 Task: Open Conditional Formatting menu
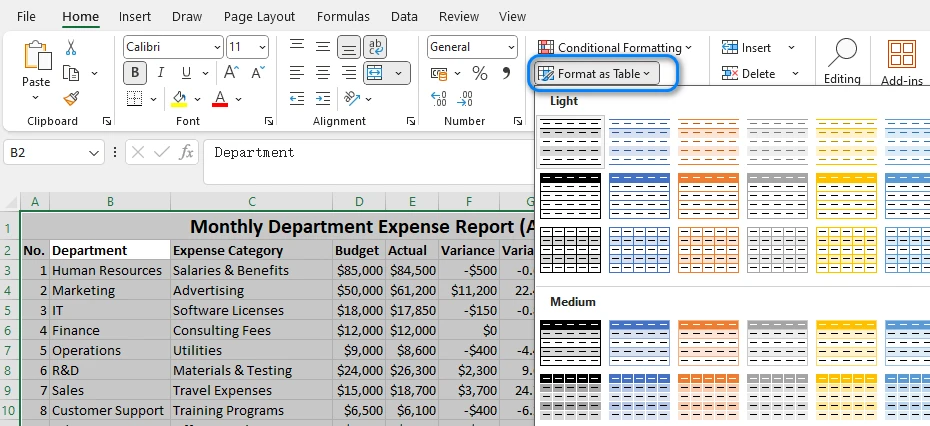point(614,47)
